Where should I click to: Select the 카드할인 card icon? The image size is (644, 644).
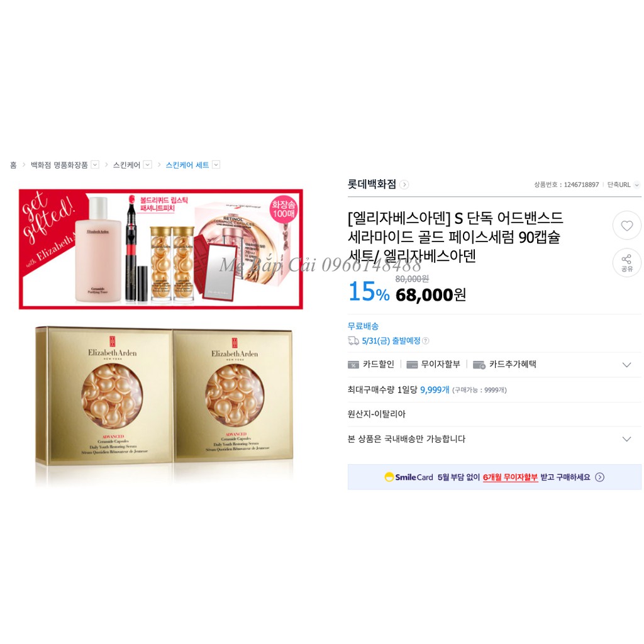(x=353, y=365)
